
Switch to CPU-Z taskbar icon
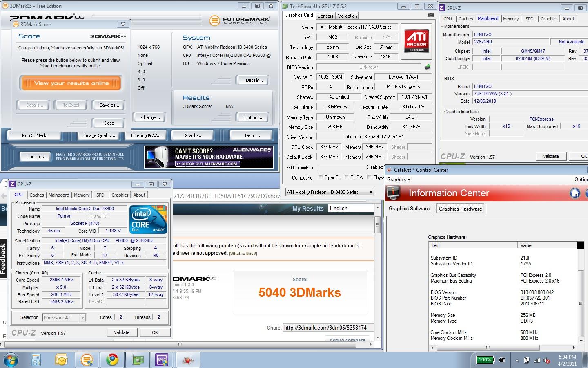[163, 360]
